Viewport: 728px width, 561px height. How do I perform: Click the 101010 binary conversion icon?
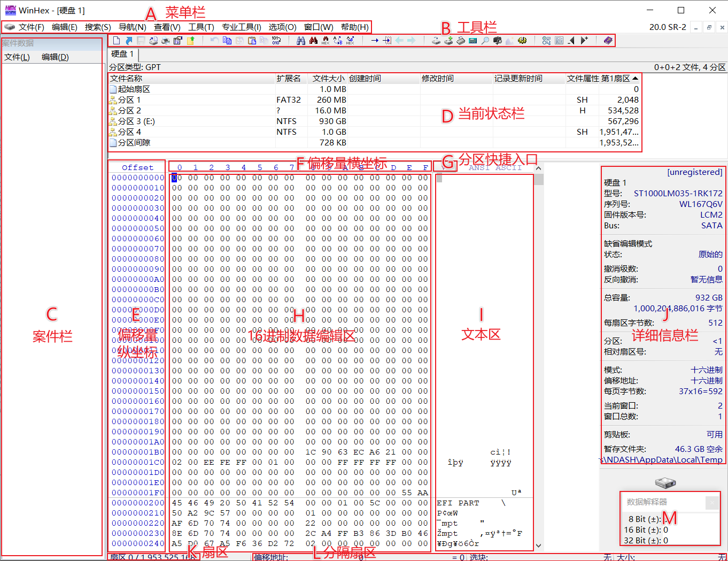tap(276, 40)
